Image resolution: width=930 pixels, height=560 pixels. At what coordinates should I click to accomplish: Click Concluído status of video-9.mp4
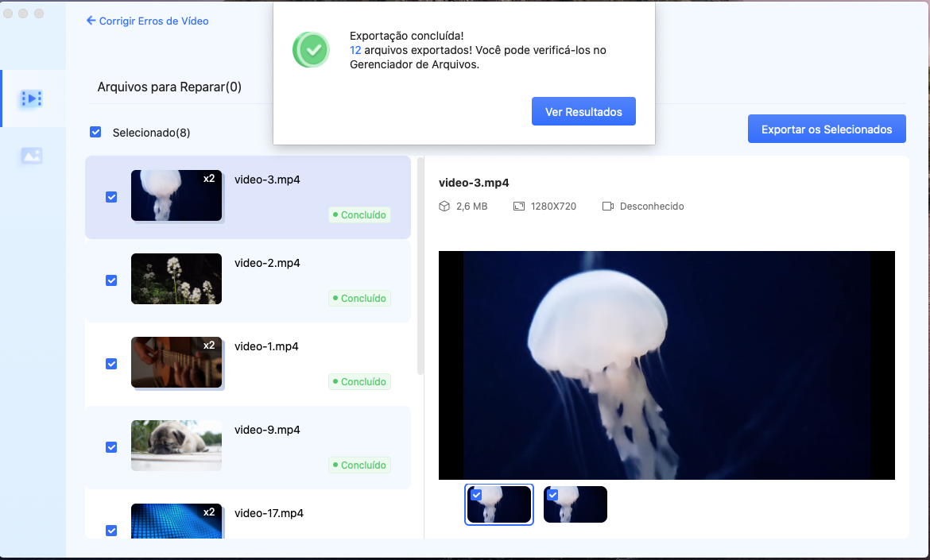(359, 465)
